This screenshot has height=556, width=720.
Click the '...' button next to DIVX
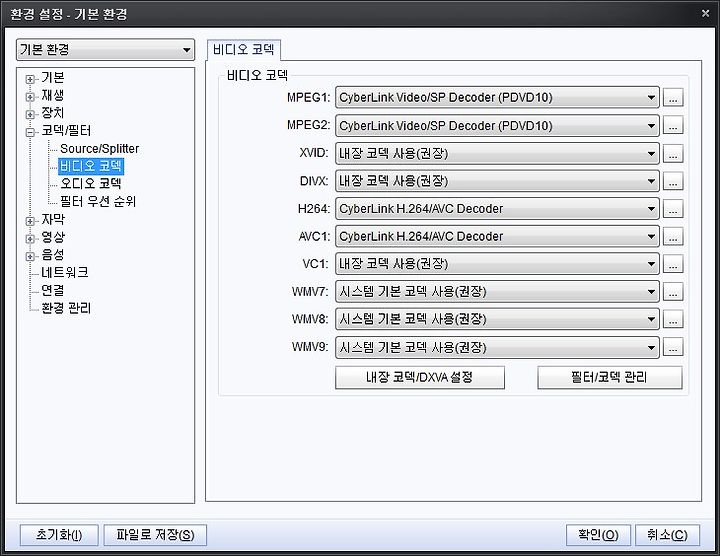[673, 181]
